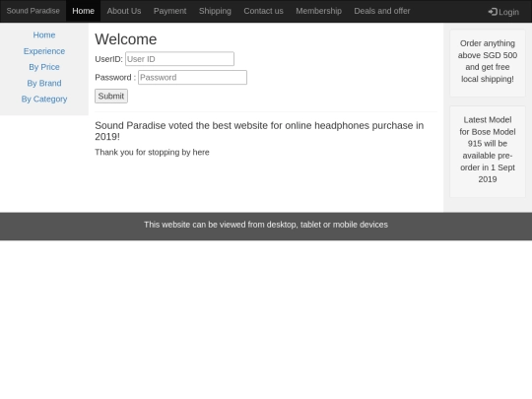This screenshot has width=532, height=399.
Task: Open the Shipping menu item
Action: pyautogui.click(x=215, y=11)
